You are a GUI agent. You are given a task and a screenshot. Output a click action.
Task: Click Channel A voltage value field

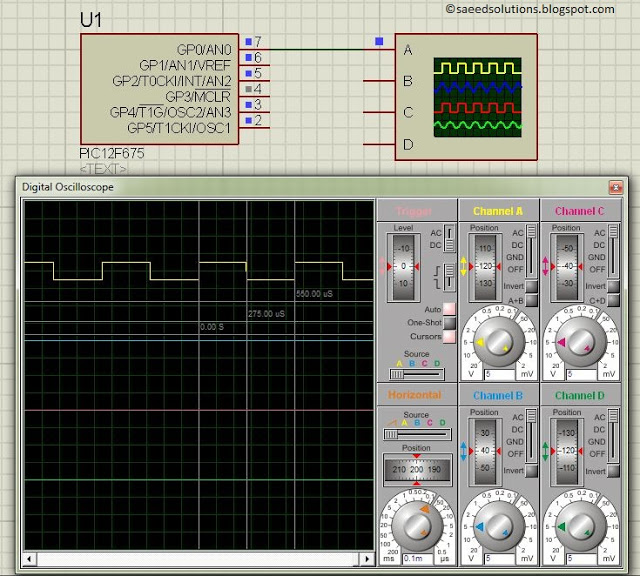[500, 374]
